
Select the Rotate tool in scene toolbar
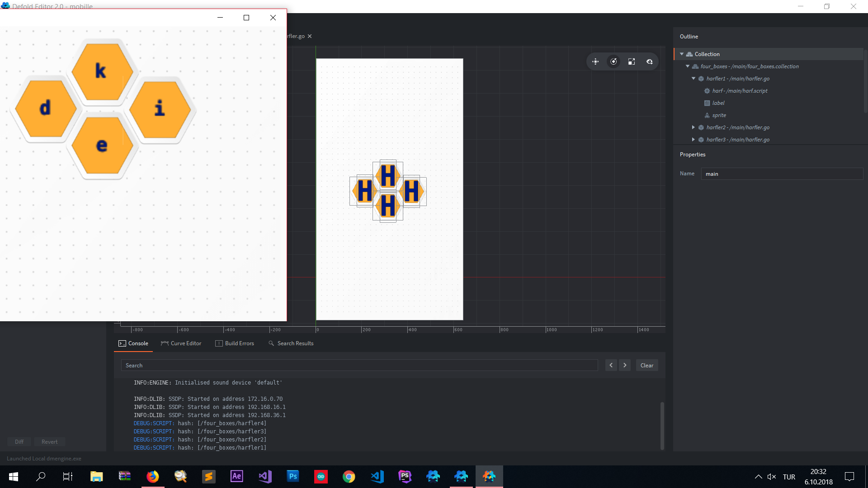[x=613, y=62]
